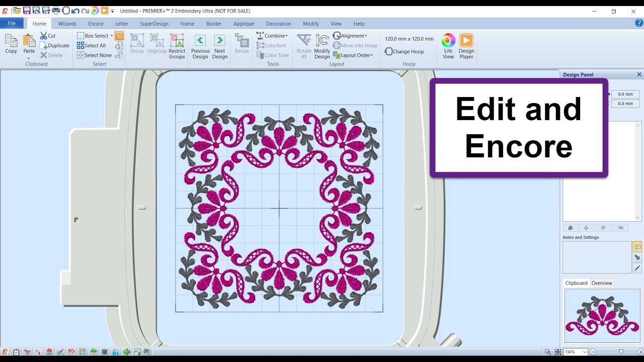Image resolution: width=644 pixels, height=362 pixels.
Task: Click the Help question mark icon
Action: (x=639, y=23)
